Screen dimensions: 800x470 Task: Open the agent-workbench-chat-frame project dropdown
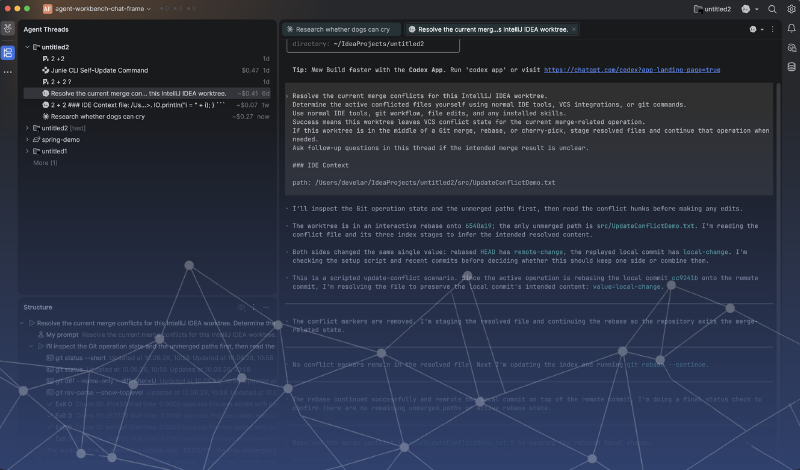pyautogui.click(x=103, y=9)
